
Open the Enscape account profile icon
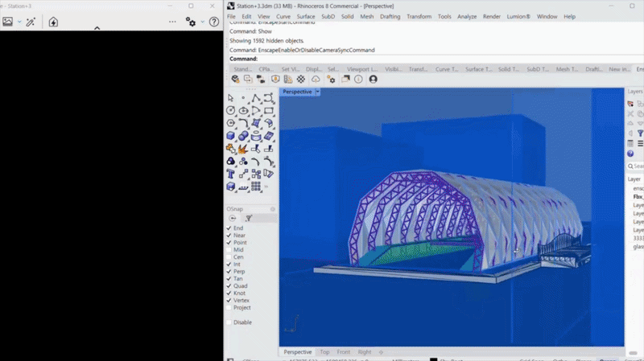pos(373,79)
